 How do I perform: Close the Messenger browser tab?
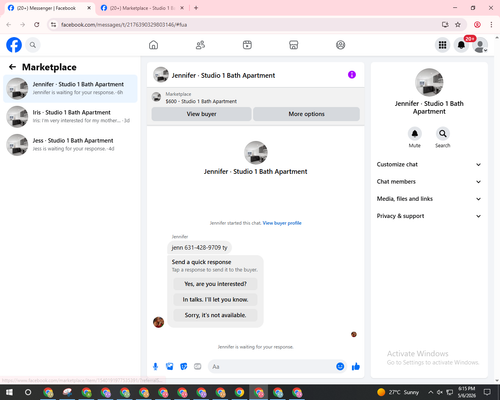pyautogui.click(x=89, y=8)
